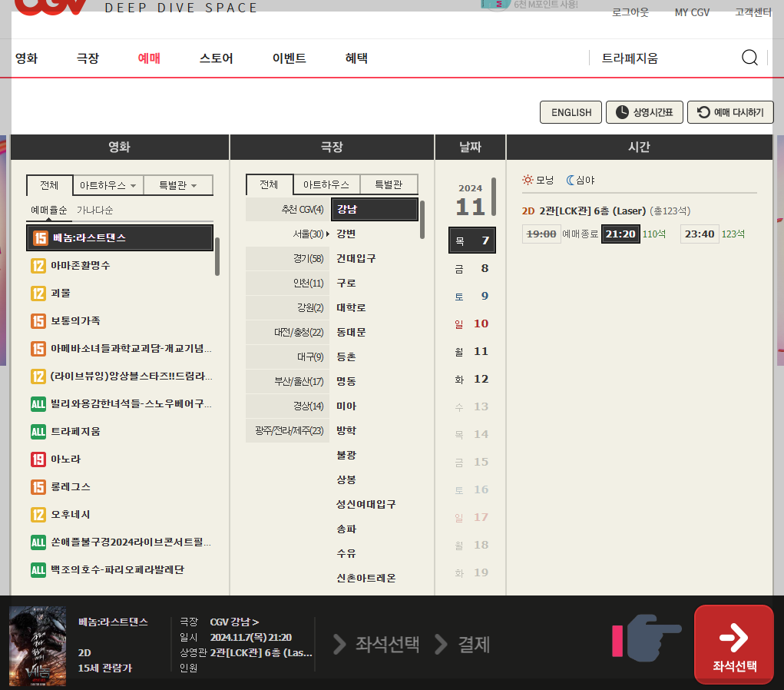Viewport: 784px width, 690px height.
Task: Click the refresh icon on 예매 다시하기
Action: click(703, 112)
